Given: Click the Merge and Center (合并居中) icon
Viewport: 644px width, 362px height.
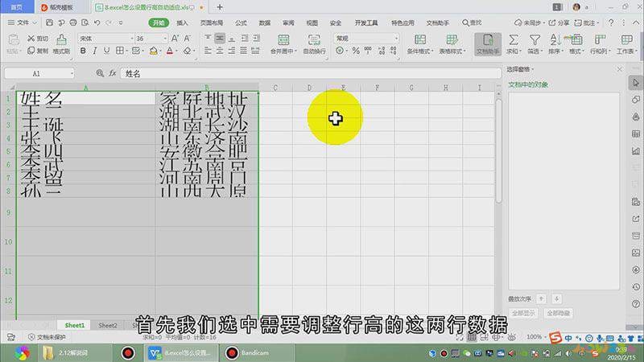Looking at the screenshot, I should point(283,40).
